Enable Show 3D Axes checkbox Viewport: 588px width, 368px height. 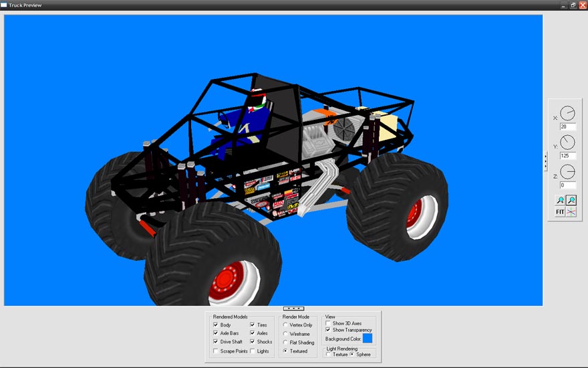coord(328,323)
